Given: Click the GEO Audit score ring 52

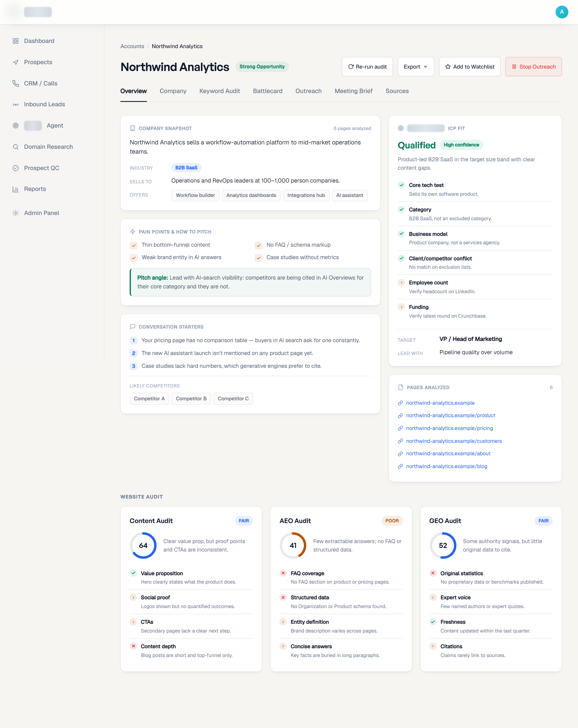Looking at the screenshot, I should (x=443, y=545).
